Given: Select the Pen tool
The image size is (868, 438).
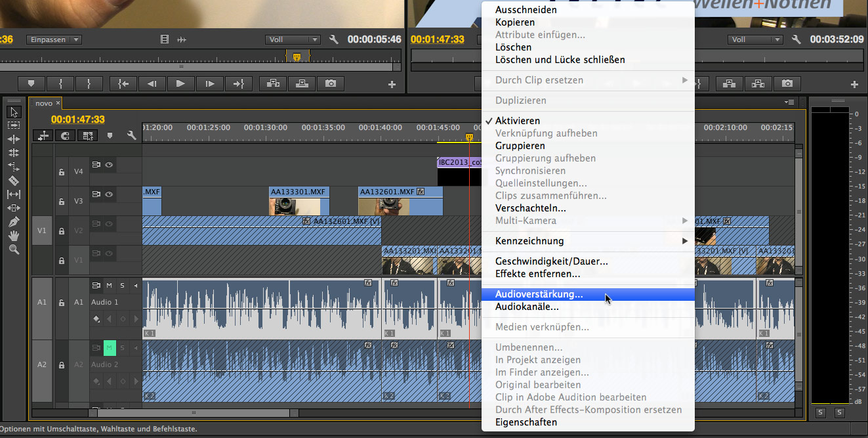Looking at the screenshot, I should [x=14, y=222].
